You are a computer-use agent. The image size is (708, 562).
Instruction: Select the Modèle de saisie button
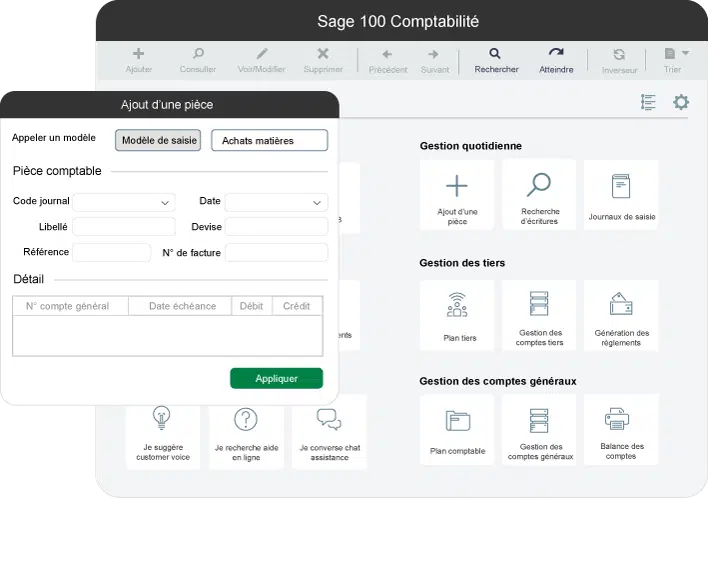(158, 140)
